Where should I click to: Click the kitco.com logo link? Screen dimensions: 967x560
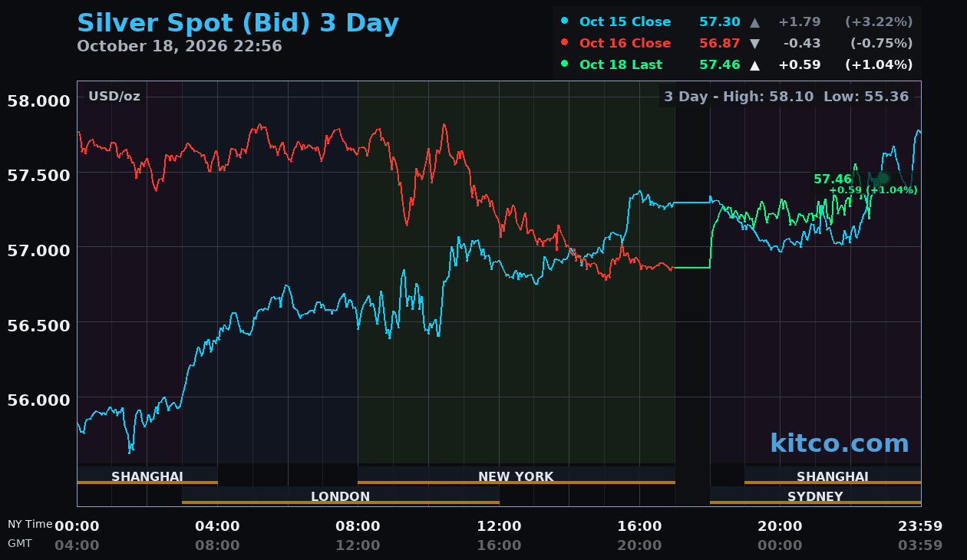tap(840, 443)
